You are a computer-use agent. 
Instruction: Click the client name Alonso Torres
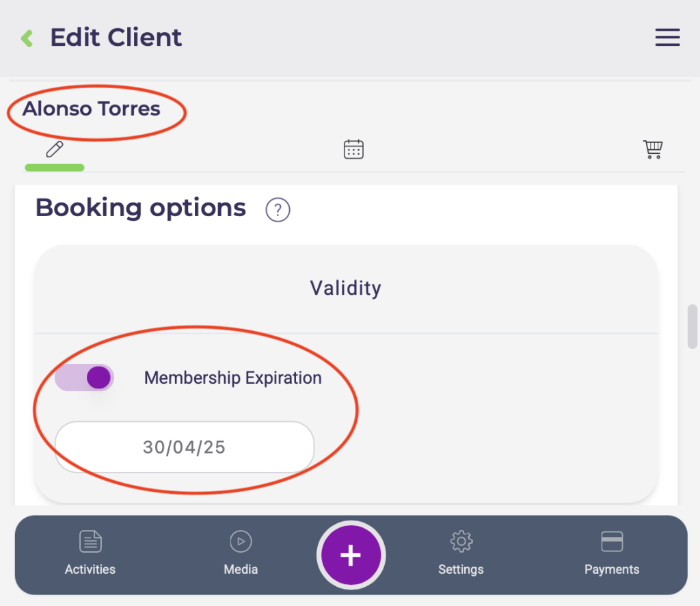coord(92,109)
